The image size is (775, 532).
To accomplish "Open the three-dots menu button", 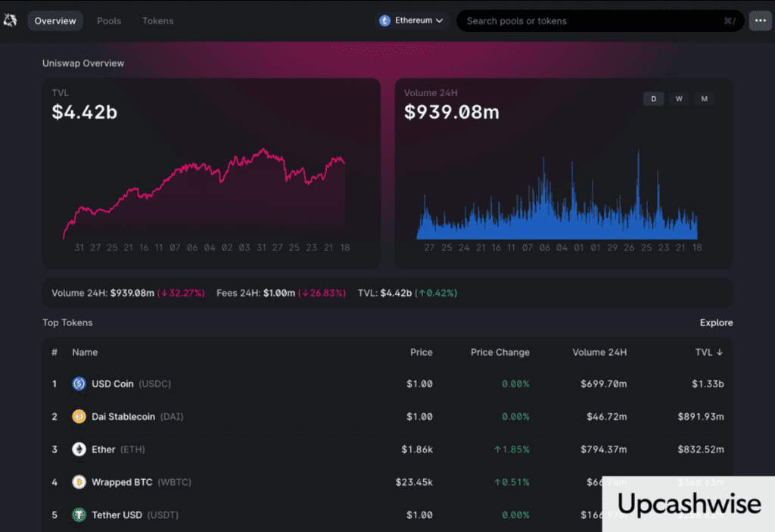I will (760, 20).
